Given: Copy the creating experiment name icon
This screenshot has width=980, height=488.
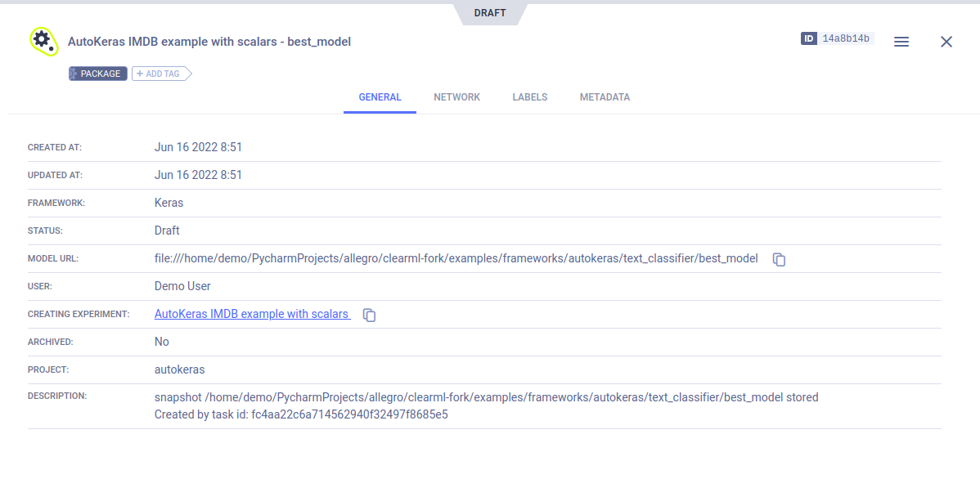Looking at the screenshot, I should coord(369,315).
